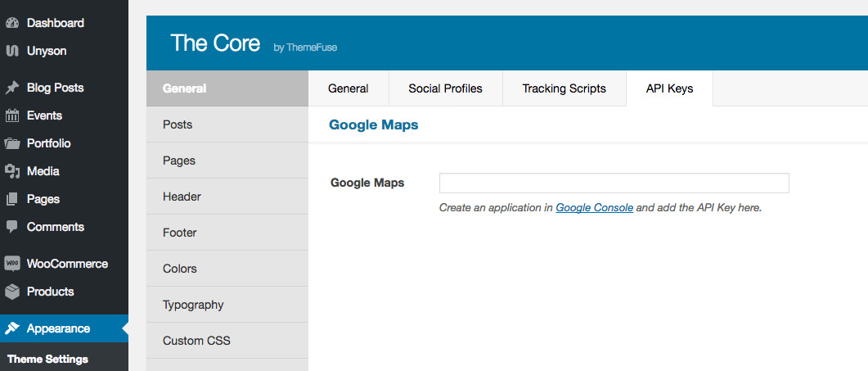Click the bold Google Maps field label

[367, 183]
